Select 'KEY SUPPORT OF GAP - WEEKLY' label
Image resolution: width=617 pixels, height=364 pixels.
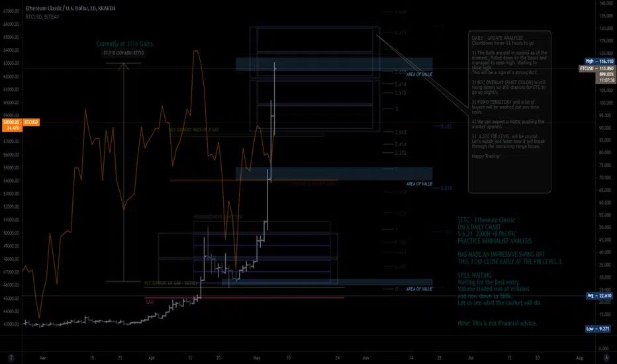click(x=171, y=283)
